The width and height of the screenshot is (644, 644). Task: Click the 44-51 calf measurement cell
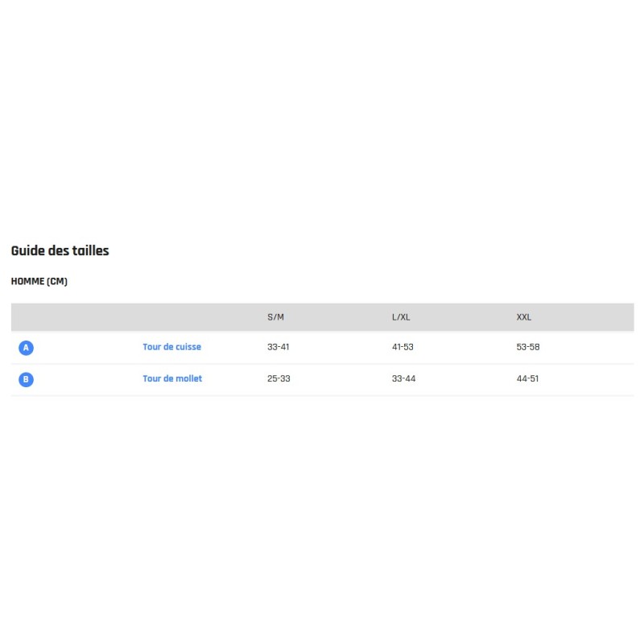(x=527, y=378)
